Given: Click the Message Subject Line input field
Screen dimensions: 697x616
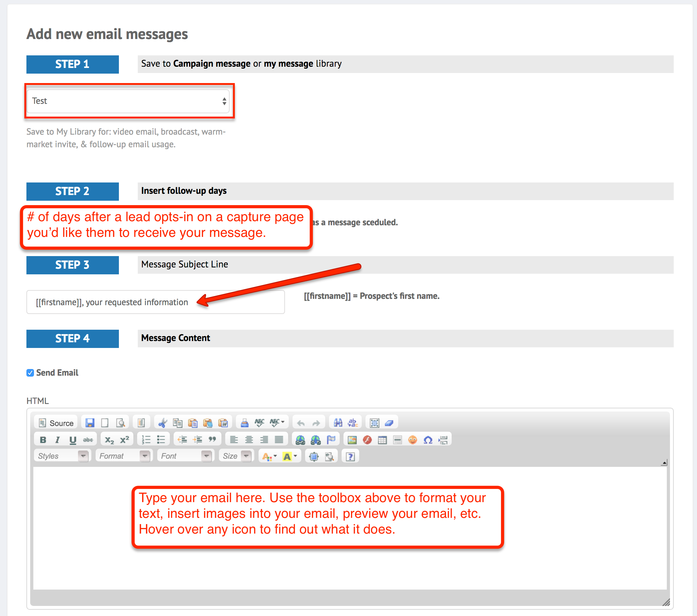Looking at the screenshot, I should (155, 302).
